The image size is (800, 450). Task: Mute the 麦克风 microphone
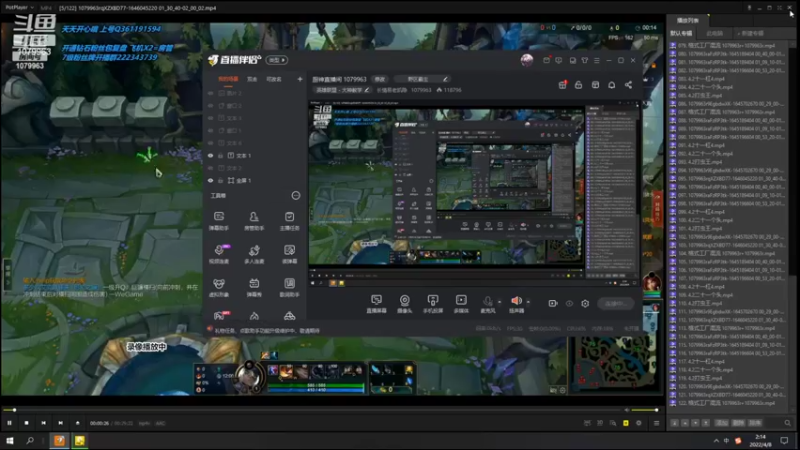coord(488,302)
